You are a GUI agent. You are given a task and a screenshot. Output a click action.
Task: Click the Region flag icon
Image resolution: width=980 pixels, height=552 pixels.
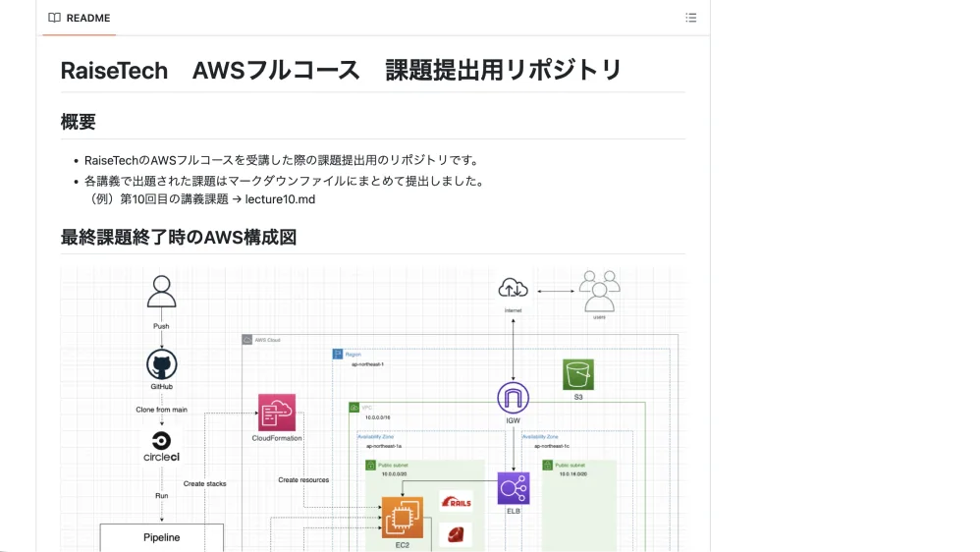pos(338,355)
